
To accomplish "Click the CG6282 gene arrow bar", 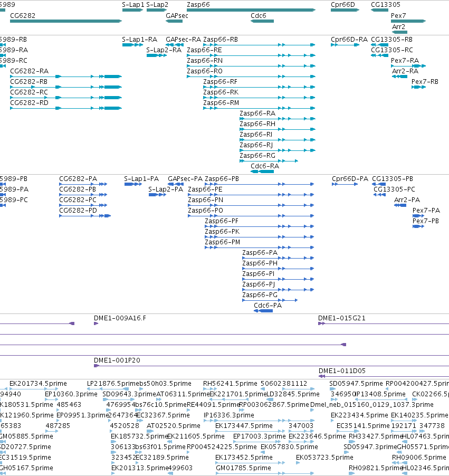I will pyautogui.click(x=66, y=21).
